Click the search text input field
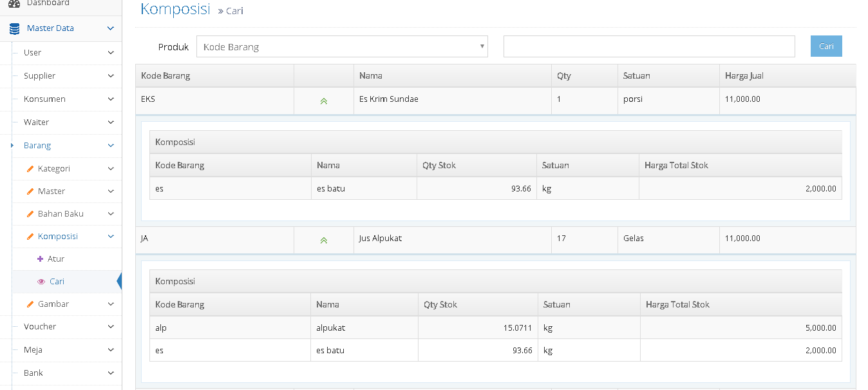The image size is (868, 390). (x=648, y=46)
